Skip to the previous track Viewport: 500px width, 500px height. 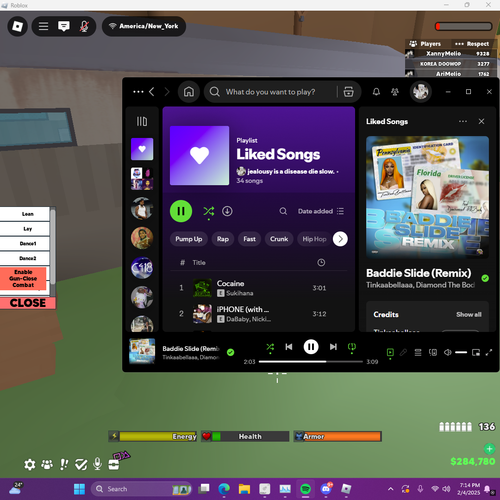(x=289, y=347)
